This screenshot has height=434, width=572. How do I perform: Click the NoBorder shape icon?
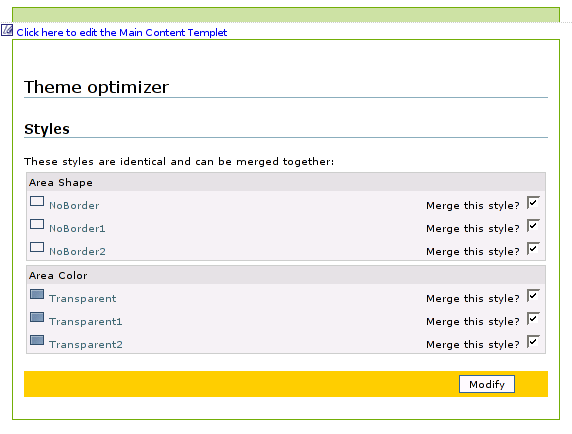pyautogui.click(x=37, y=201)
